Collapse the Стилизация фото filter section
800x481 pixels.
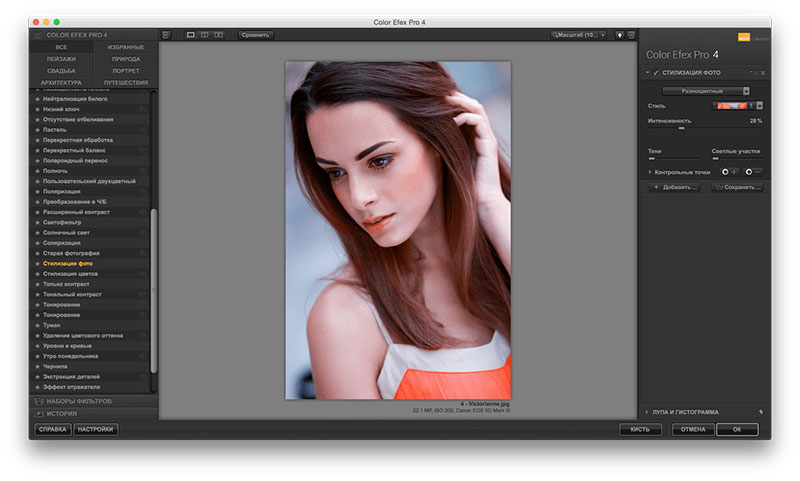tap(647, 73)
